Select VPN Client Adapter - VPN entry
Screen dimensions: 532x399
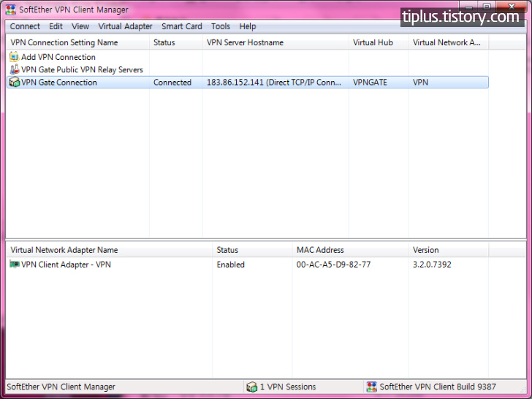(x=247, y=265)
